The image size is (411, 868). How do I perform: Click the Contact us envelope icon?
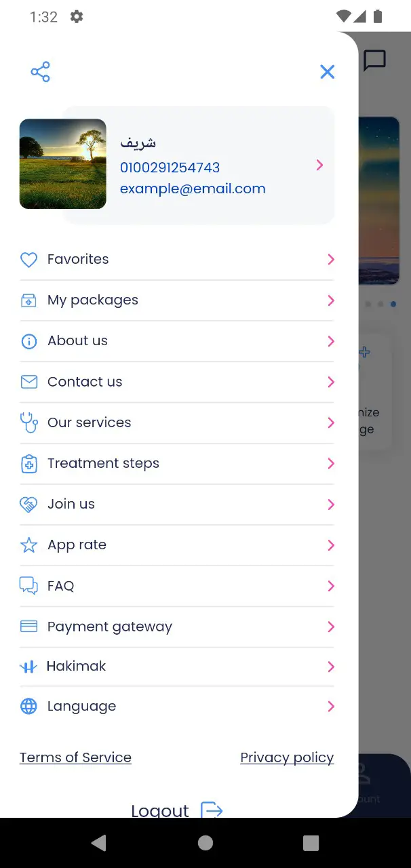28,382
